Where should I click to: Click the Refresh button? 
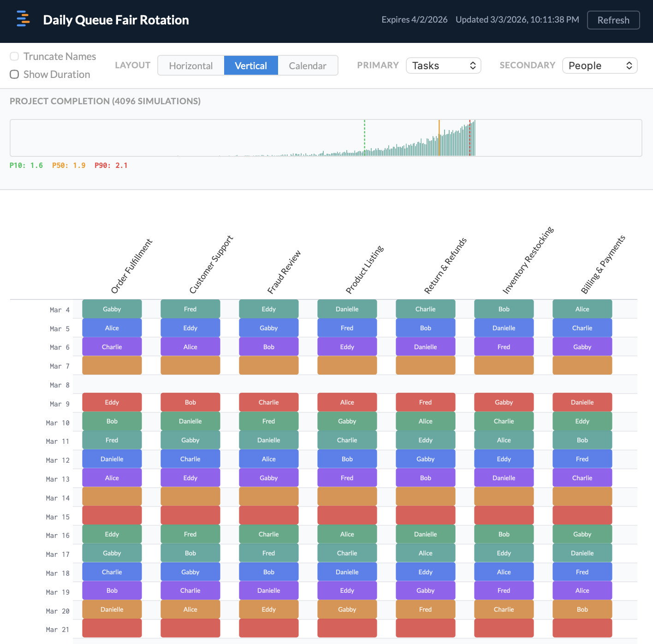point(613,20)
